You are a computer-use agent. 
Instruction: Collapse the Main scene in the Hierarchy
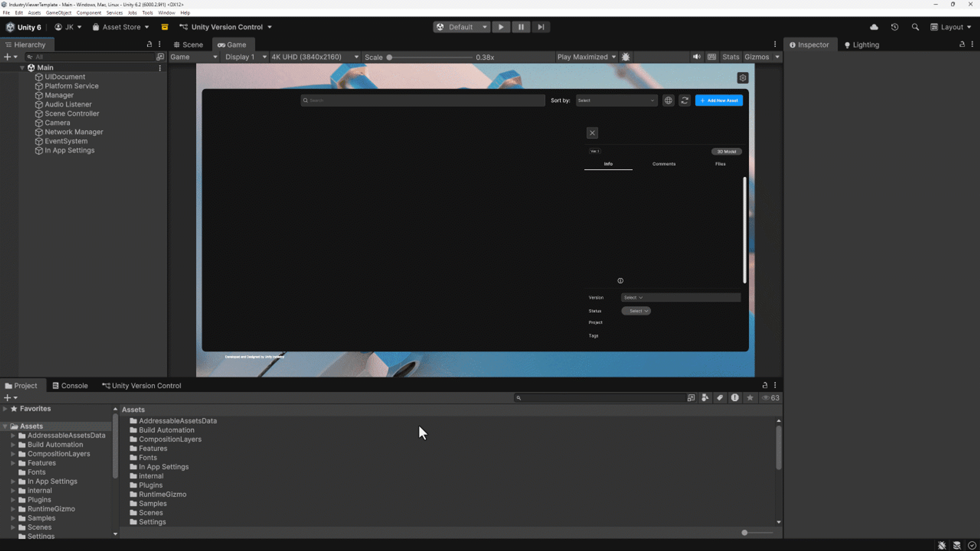[22, 68]
